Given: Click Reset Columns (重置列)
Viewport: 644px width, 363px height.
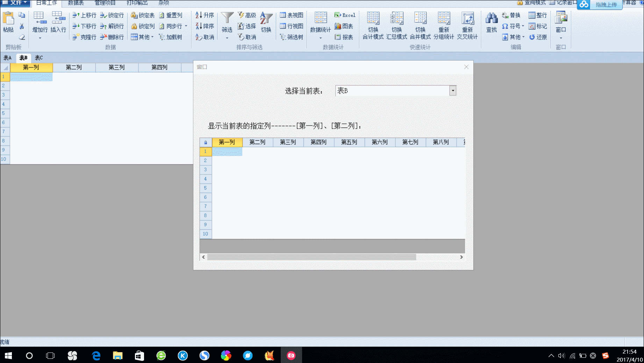Looking at the screenshot, I should [x=171, y=15].
